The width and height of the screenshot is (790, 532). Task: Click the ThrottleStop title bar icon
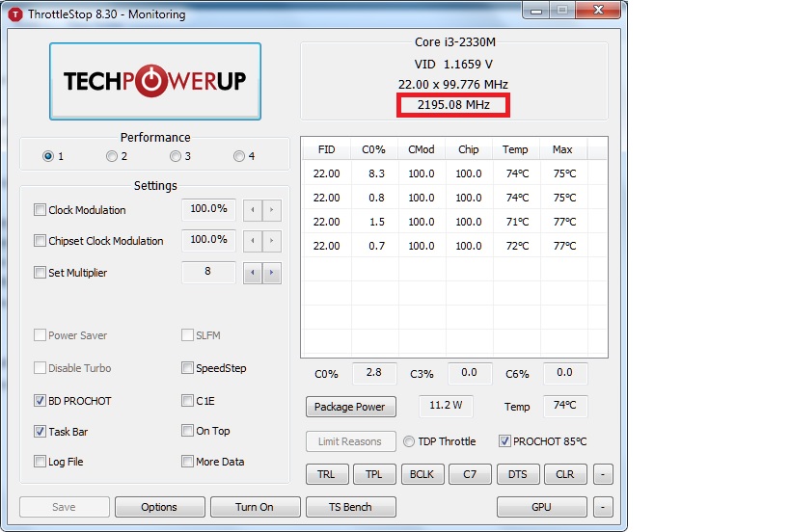15,14
